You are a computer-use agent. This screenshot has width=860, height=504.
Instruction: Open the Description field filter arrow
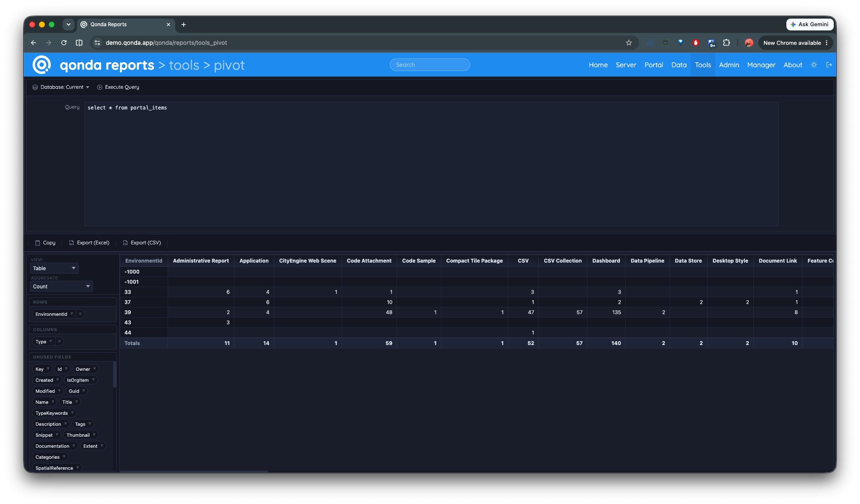(66, 424)
